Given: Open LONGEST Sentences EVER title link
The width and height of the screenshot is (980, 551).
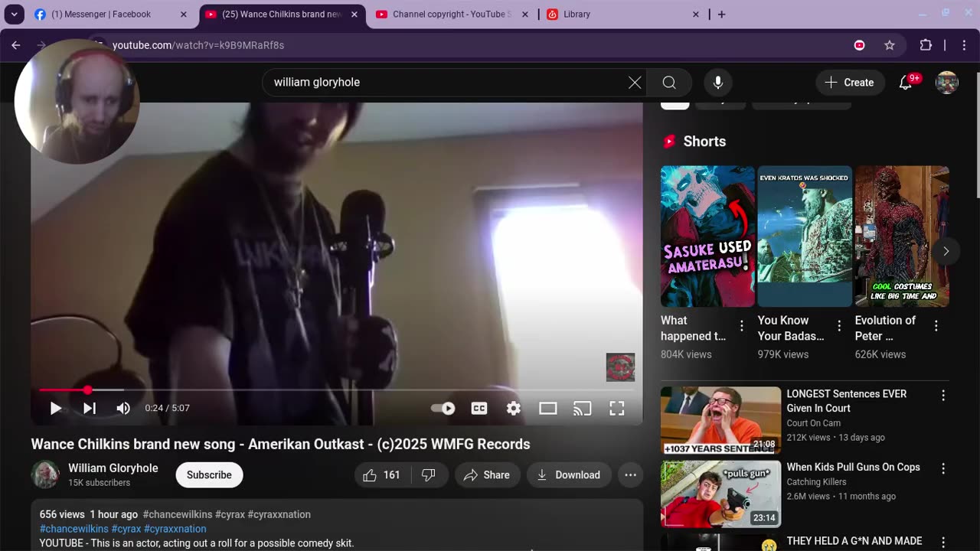Looking at the screenshot, I should 846,401.
